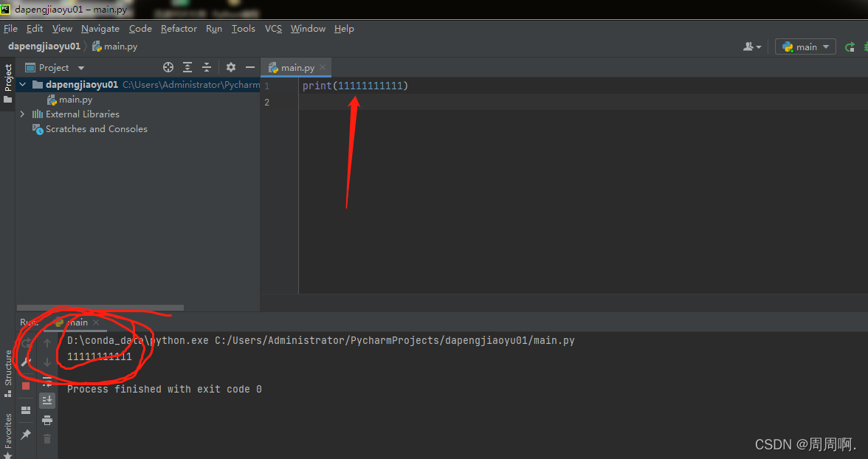Click the python.exe command path line in console
Image resolution: width=868 pixels, height=459 pixels.
[320, 340]
